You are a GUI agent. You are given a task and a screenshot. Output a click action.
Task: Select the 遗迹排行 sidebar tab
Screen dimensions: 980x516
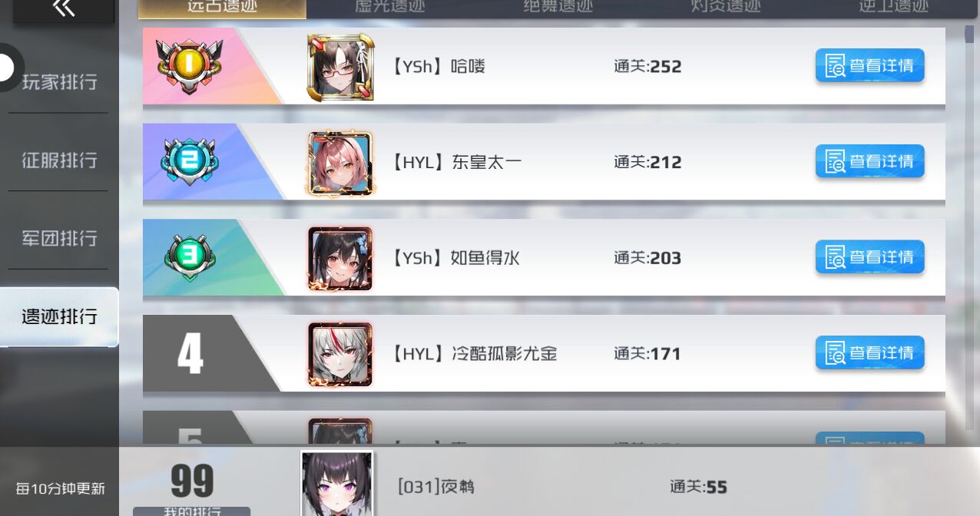pos(59,316)
